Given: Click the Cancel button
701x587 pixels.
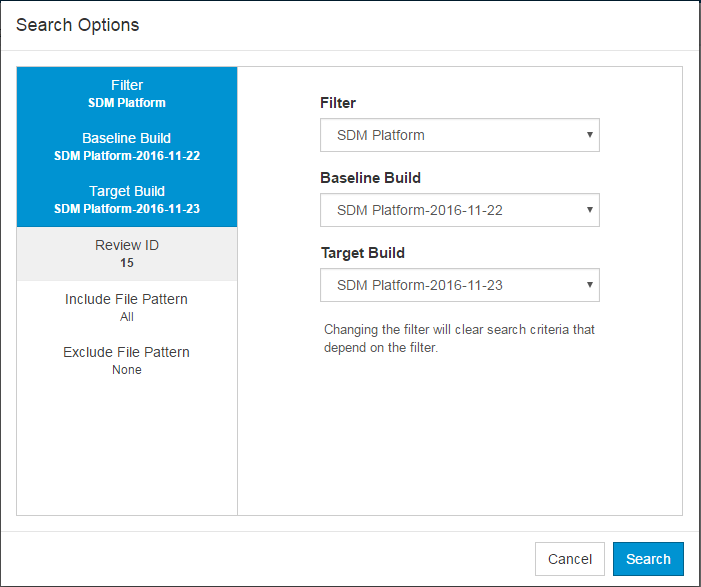Looking at the screenshot, I should tap(570, 559).
